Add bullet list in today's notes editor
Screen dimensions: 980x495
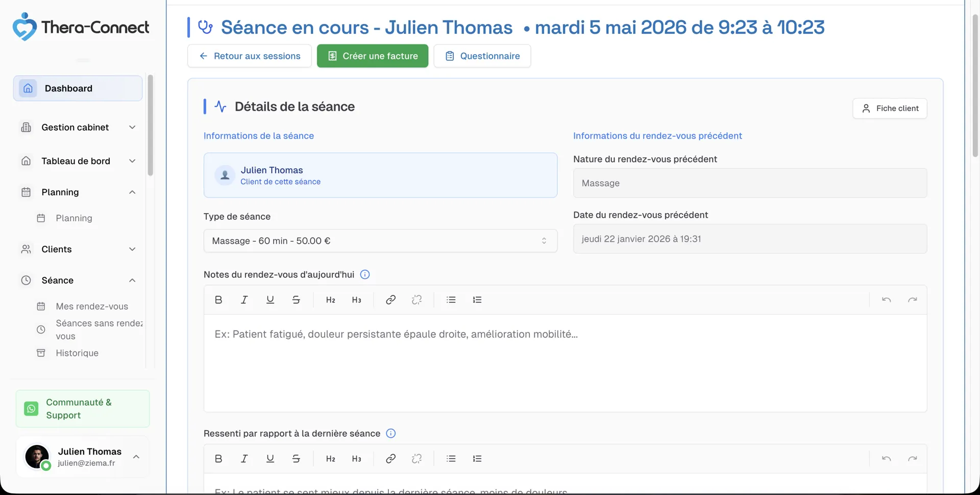pos(451,300)
